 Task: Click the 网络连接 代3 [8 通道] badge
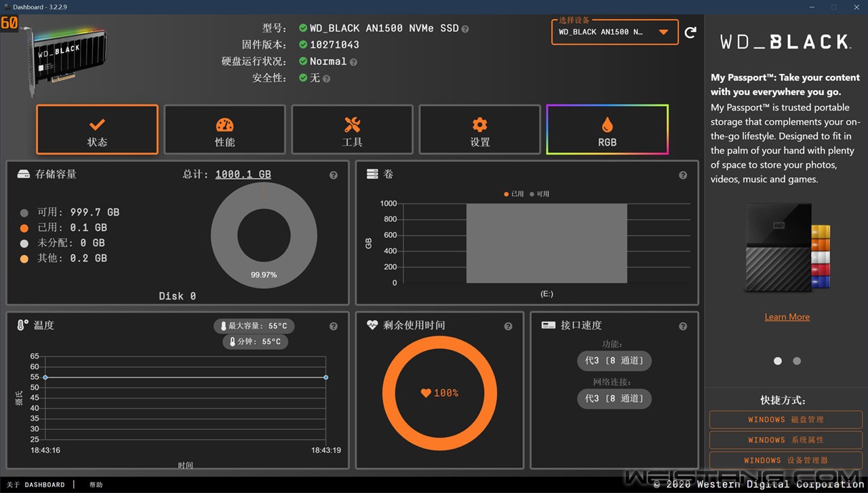(x=614, y=399)
